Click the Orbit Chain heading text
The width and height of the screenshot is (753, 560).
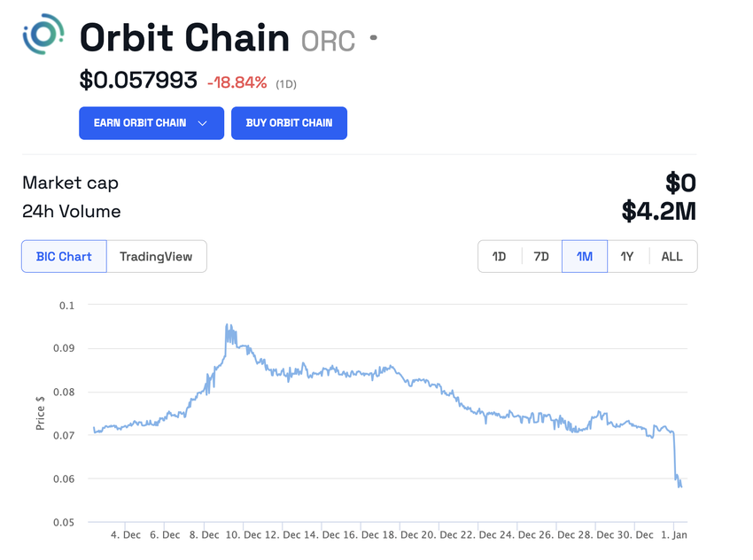point(184,38)
